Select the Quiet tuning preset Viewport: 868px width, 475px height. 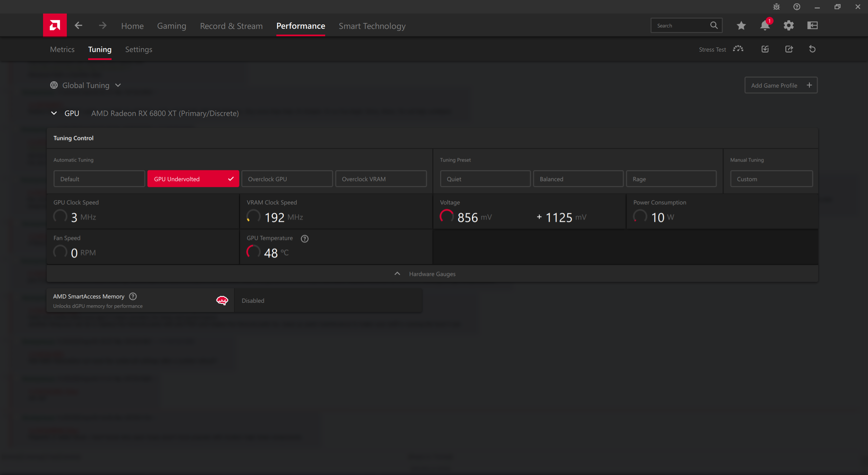[x=485, y=179]
